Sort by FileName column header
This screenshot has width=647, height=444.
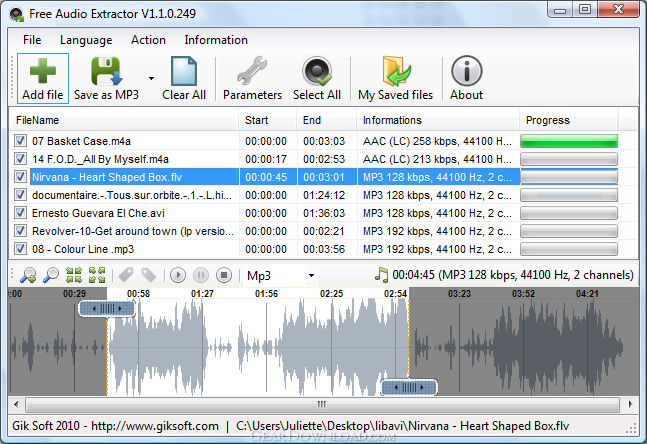(124, 120)
